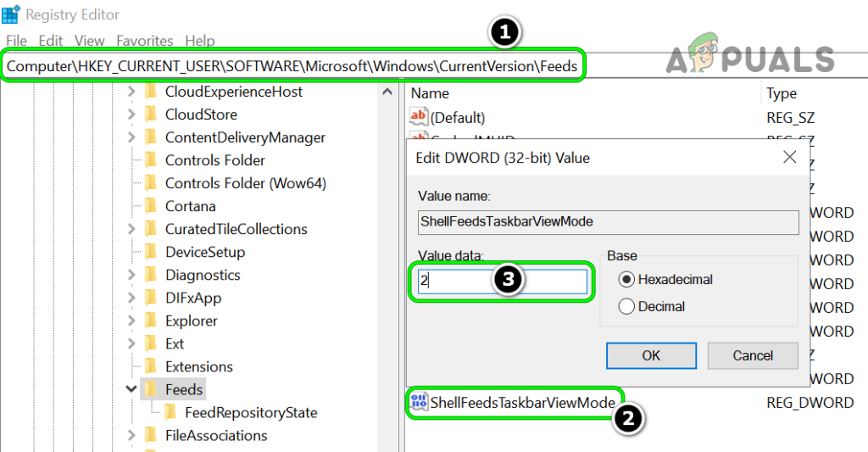Expand the CloudExperienceHost tree node

coord(131,92)
